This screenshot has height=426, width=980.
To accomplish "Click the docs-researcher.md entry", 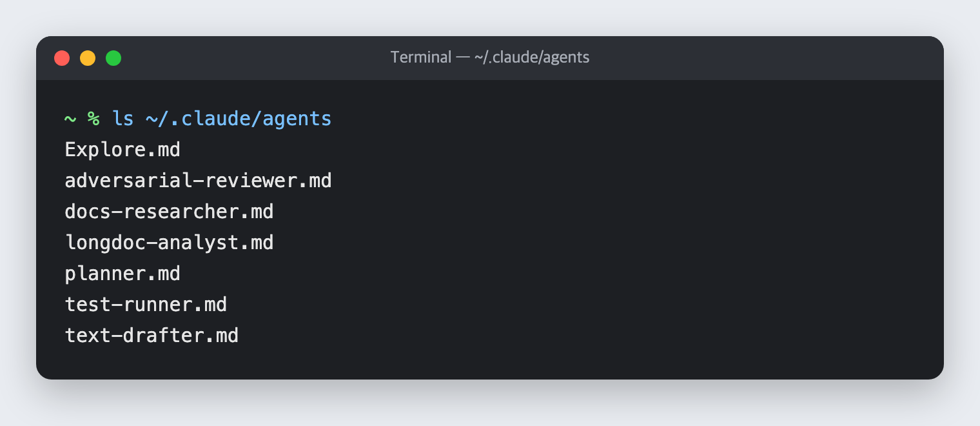I will (x=169, y=212).
